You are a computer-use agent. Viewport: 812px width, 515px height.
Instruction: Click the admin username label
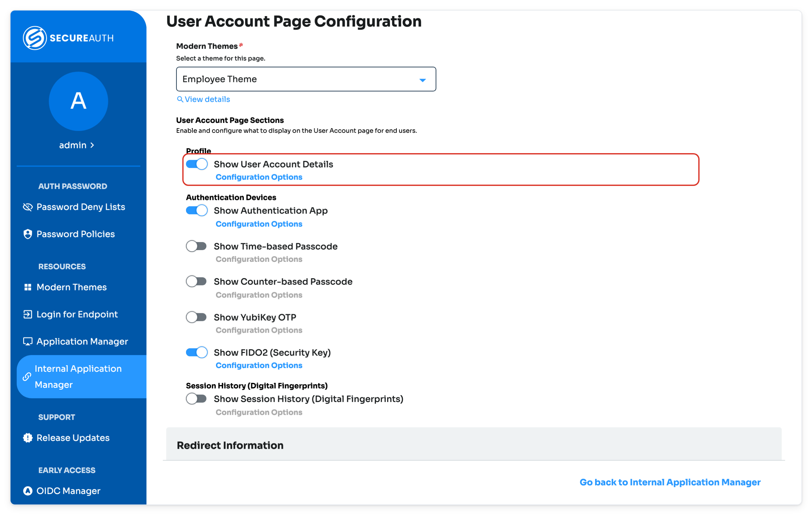coord(73,145)
